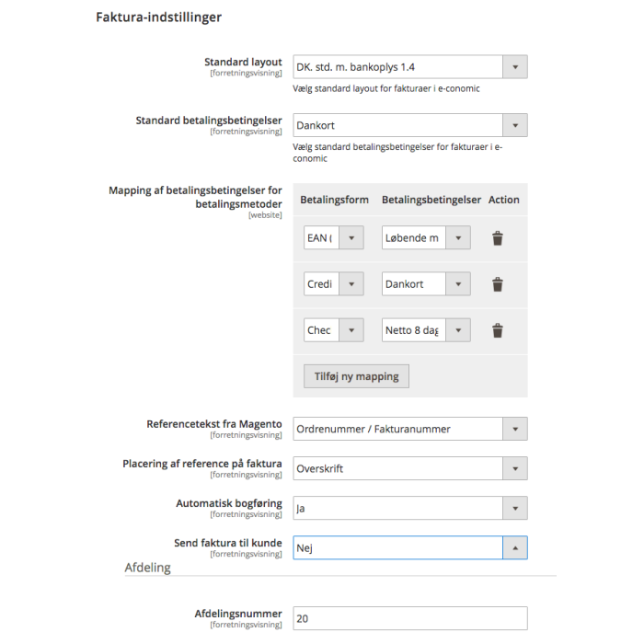The height and width of the screenshot is (644, 644).
Task: Click the Afdelingsnummer input field
Action: coord(410,618)
